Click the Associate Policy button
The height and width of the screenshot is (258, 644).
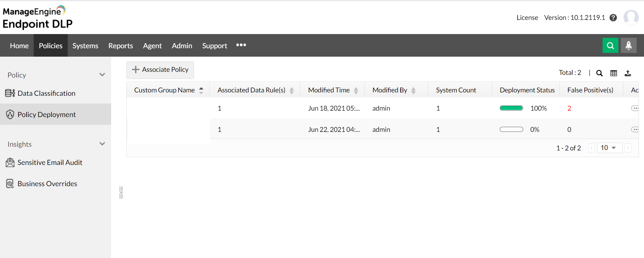[x=160, y=70]
